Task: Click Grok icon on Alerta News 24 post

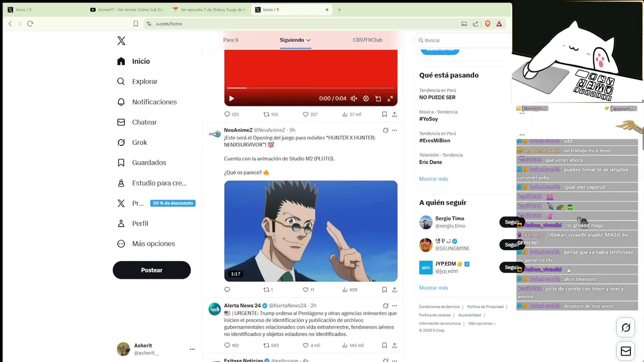Action: 385,306
